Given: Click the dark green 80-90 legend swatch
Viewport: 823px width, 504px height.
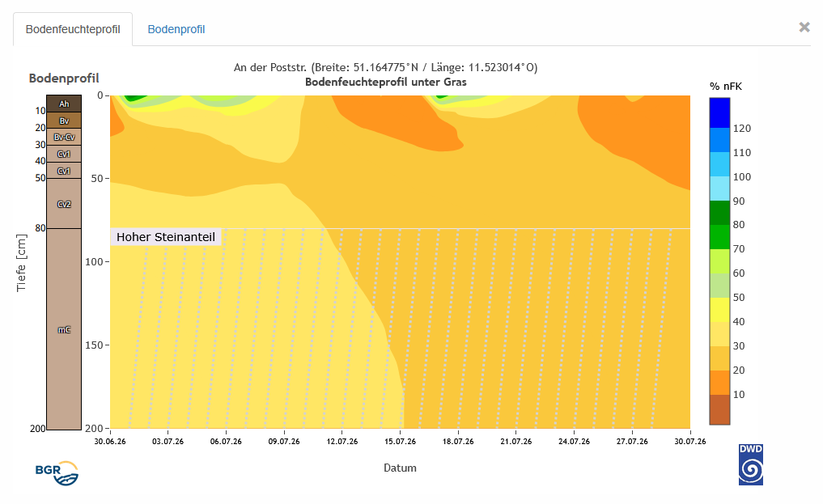Looking at the screenshot, I should point(719,213).
